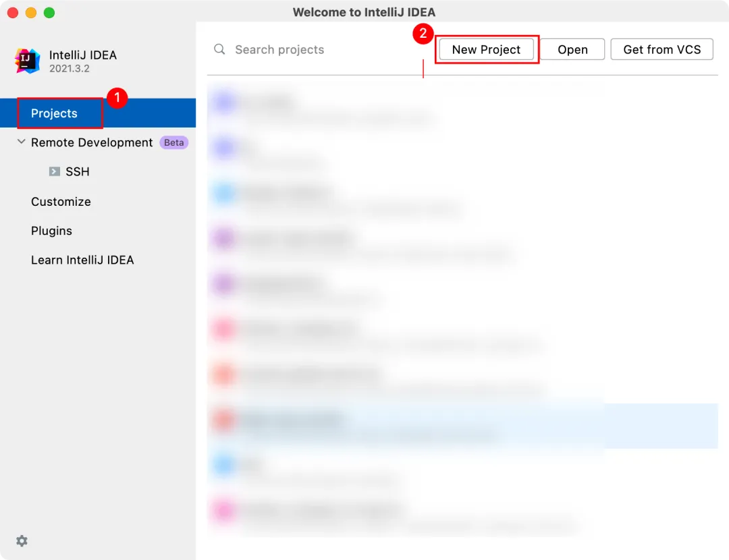Click the SSH terminal icon
The width and height of the screenshot is (729, 560).
pyautogui.click(x=55, y=171)
